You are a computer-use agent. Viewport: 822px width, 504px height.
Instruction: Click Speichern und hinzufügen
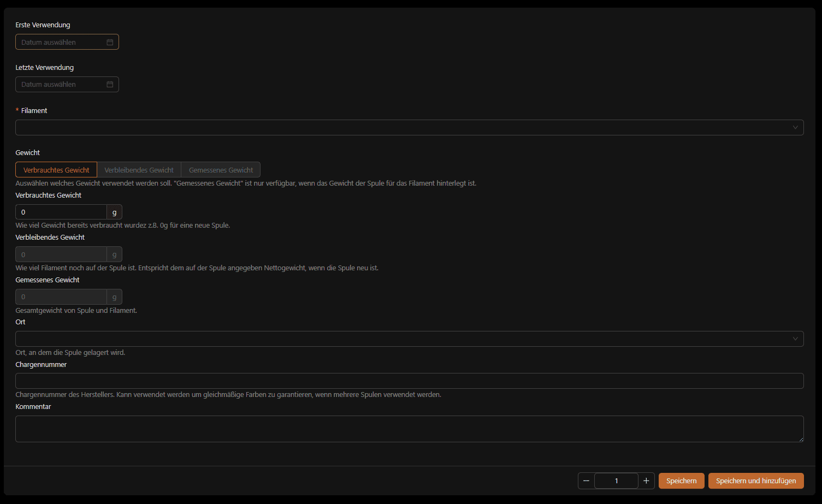coord(756,481)
